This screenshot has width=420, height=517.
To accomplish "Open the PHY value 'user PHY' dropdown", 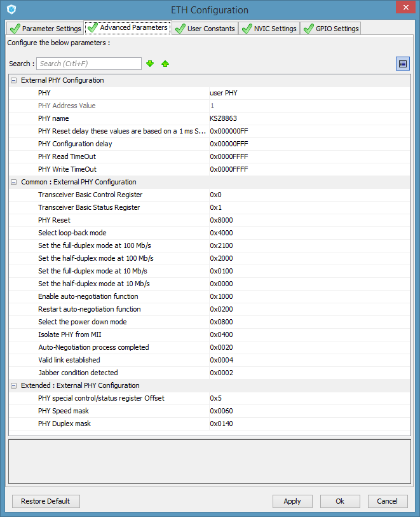I will click(309, 93).
